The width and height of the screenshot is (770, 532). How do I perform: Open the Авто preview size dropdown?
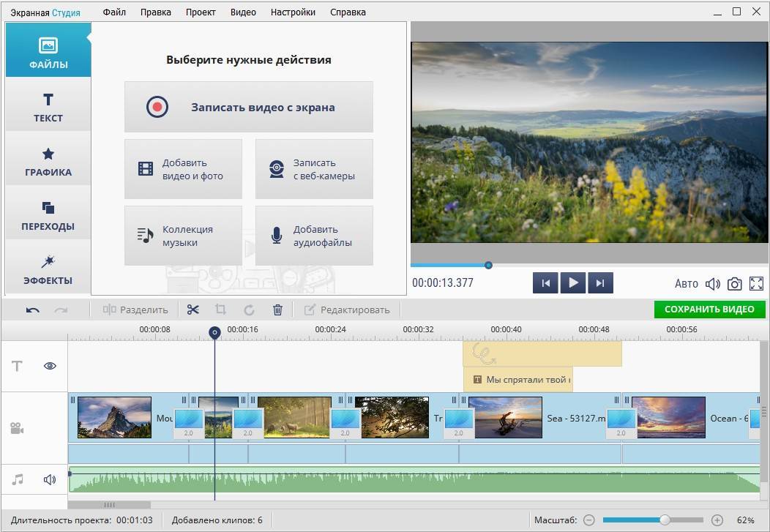click(x=686, y=284)
